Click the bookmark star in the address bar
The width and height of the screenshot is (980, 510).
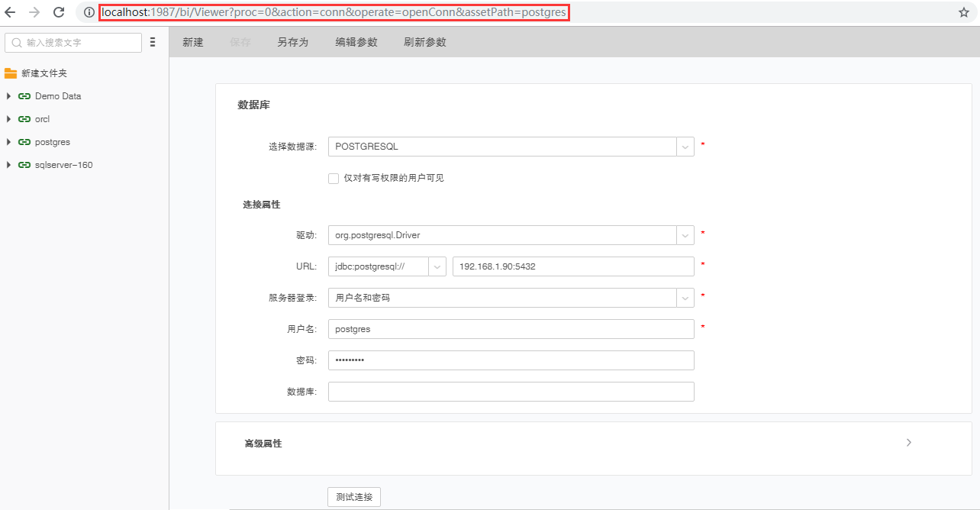pos(964,12)
